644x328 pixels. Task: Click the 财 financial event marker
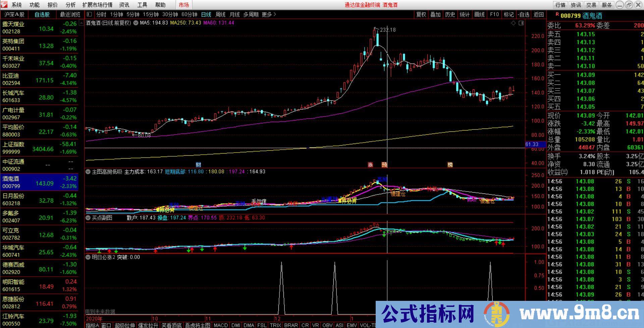point(199,165)
